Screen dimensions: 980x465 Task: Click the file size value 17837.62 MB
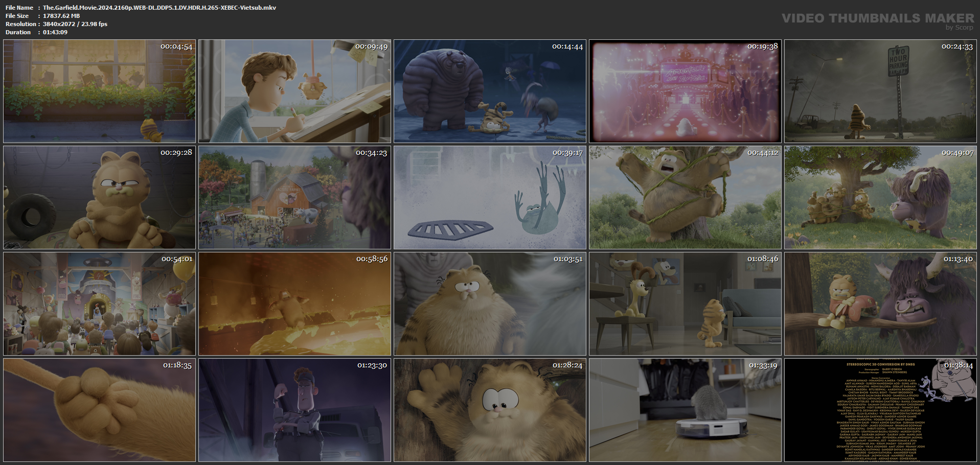point(61,16)
